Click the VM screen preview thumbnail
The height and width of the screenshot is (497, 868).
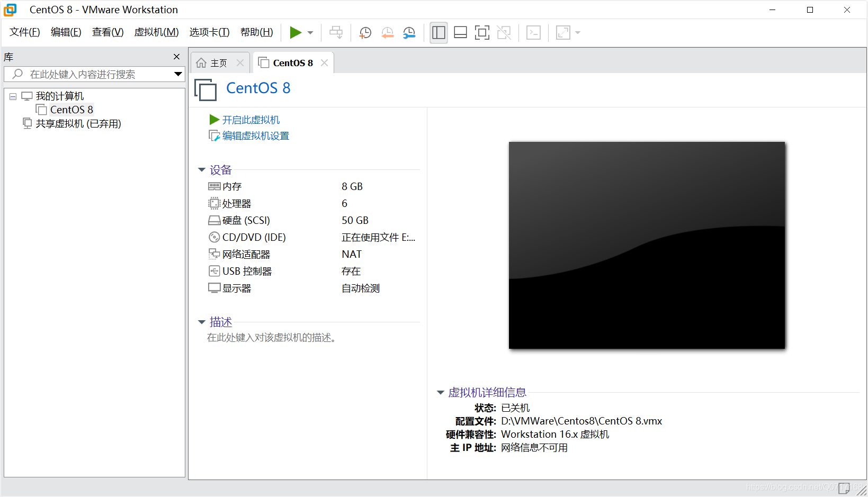coord(647,245)
